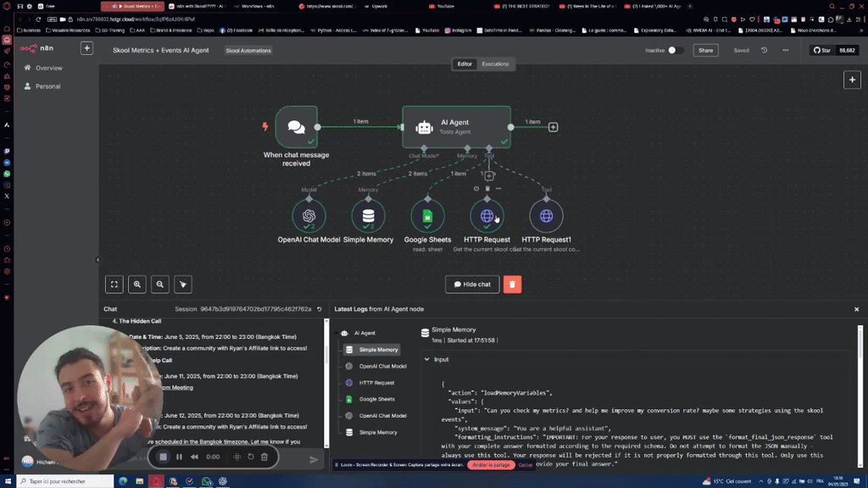The height and width of the screenshot is (488, 868).
Task: Zoom out on the canvas
Action: click(160, 285)
